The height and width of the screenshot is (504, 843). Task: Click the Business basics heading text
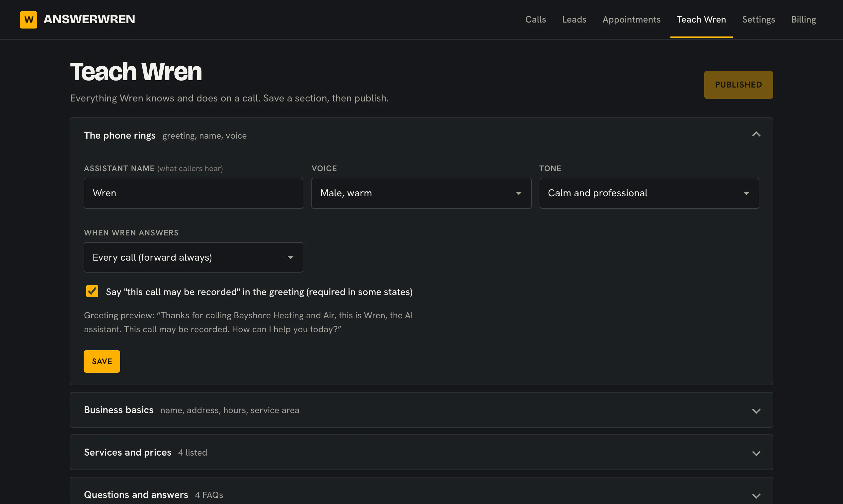(x=118, y=410)
